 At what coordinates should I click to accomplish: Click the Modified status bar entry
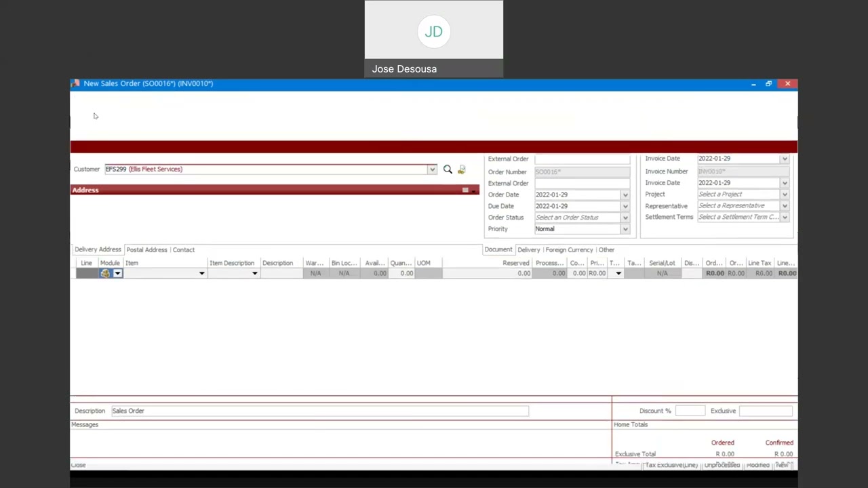click(x=757, y=466)
